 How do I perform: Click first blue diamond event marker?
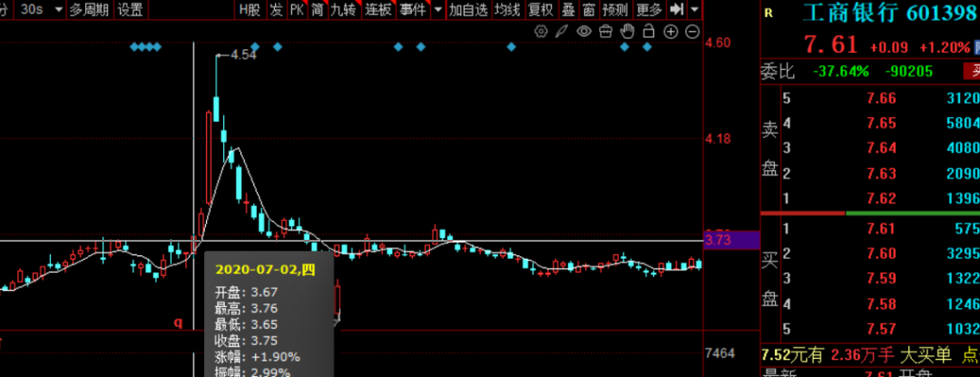point(133,47)
